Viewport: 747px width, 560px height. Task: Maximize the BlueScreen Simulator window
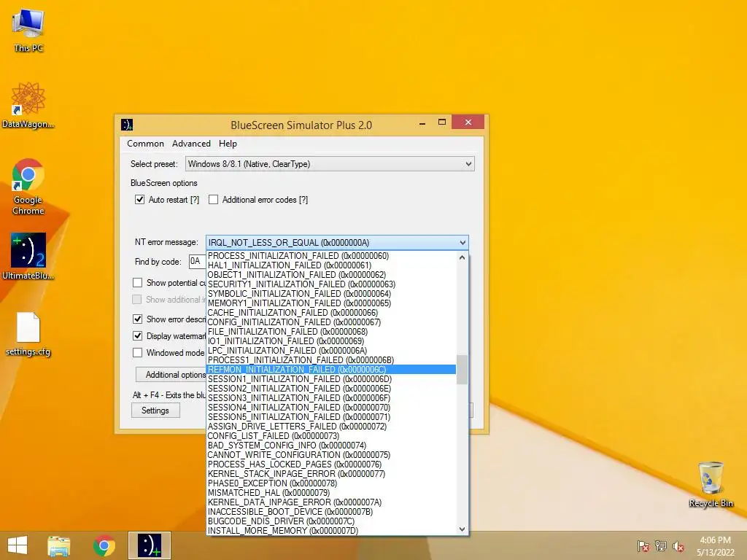coord(441,122)
